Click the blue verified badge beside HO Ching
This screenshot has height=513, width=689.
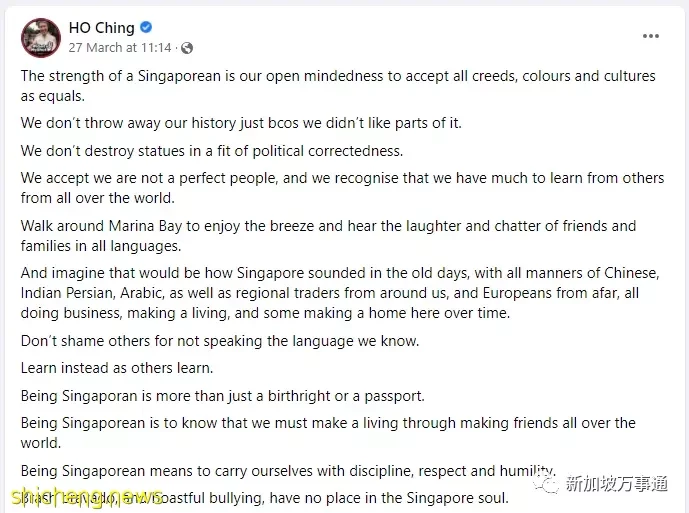[x=146, y=28]
